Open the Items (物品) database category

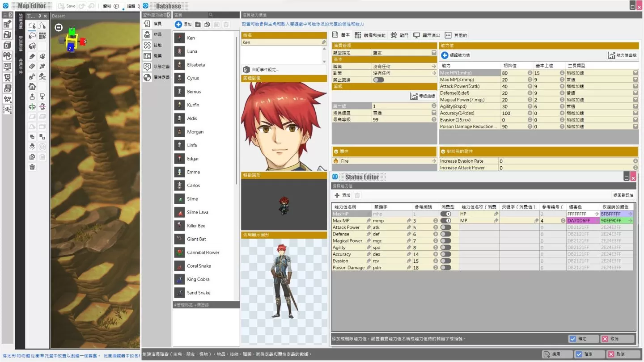(157, 34)
